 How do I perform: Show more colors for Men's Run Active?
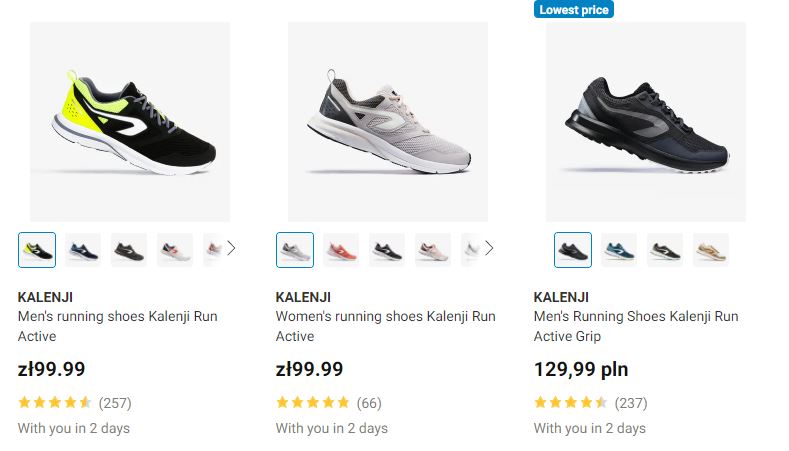click(x=231, y=248)
